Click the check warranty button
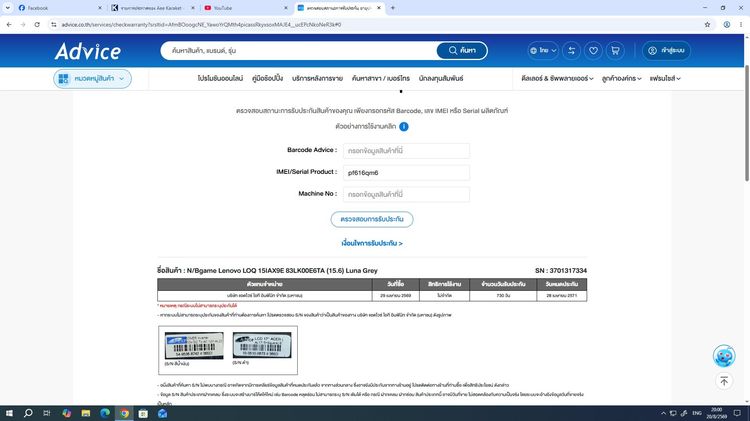Screen dimensions: 750x421 372,219
